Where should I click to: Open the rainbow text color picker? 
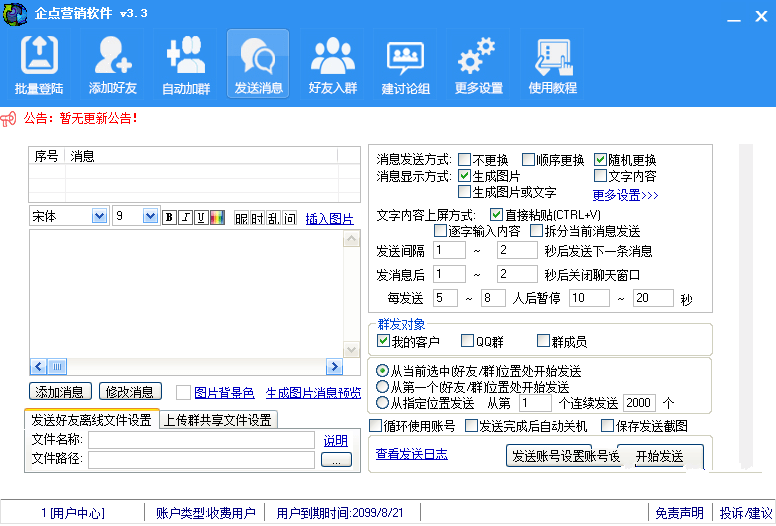(217, 217)
